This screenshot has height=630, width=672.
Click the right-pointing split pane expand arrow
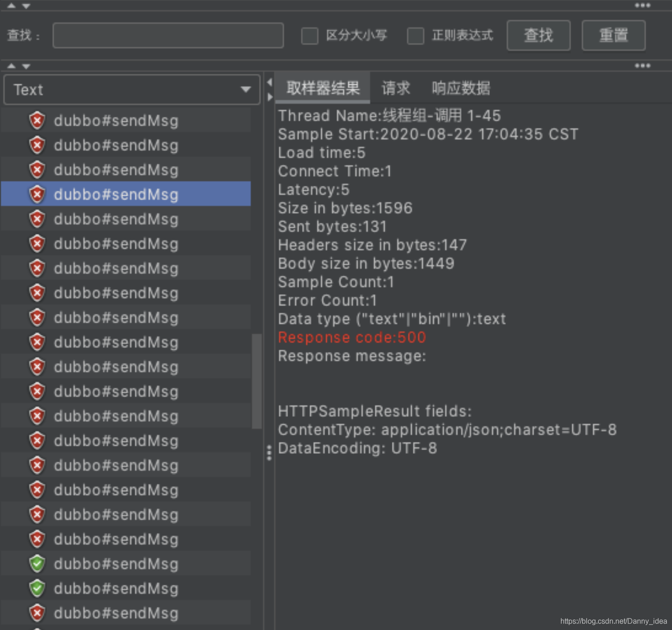click(x=270, y=97)
